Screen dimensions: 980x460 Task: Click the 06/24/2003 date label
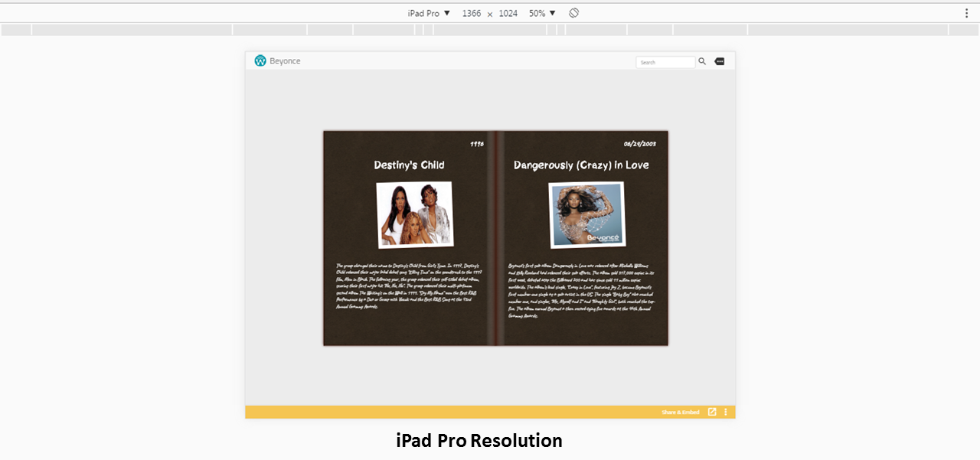(640, 143)
